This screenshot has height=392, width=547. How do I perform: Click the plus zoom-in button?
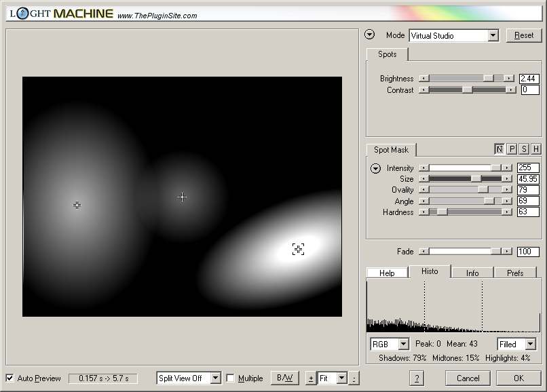(x=310, y=378)
